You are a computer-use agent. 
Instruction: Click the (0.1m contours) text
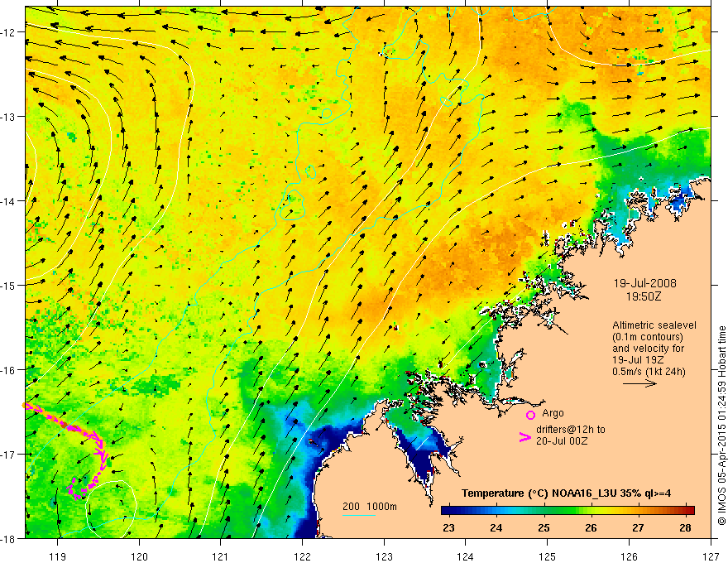tap(648, 337)
